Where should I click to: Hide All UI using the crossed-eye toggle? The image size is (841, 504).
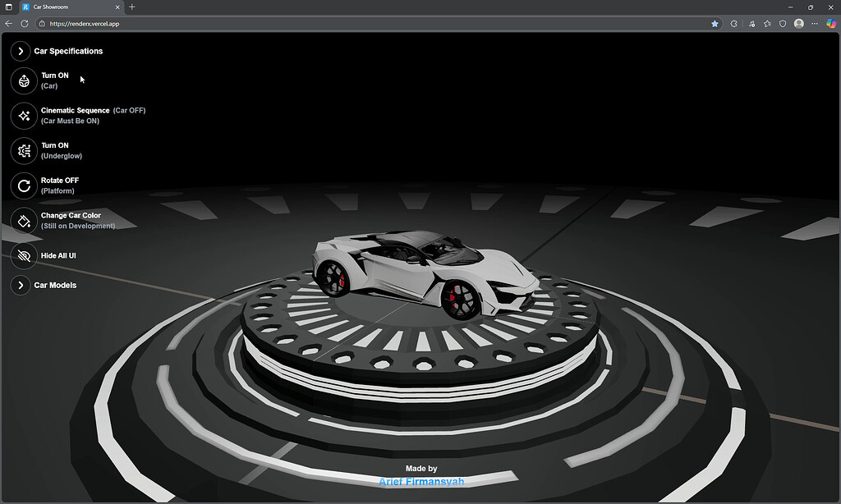click(x=21, y=255)
